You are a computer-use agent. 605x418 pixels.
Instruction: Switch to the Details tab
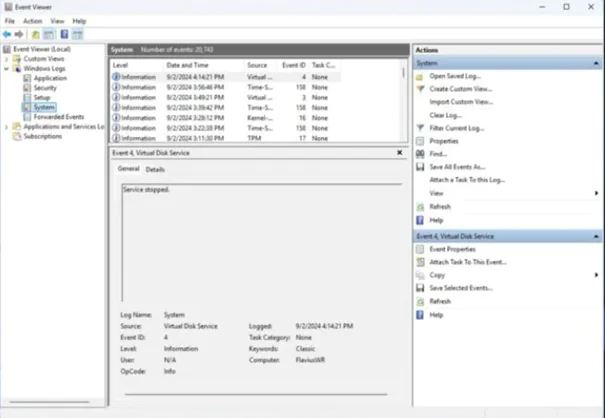point(155,170)
